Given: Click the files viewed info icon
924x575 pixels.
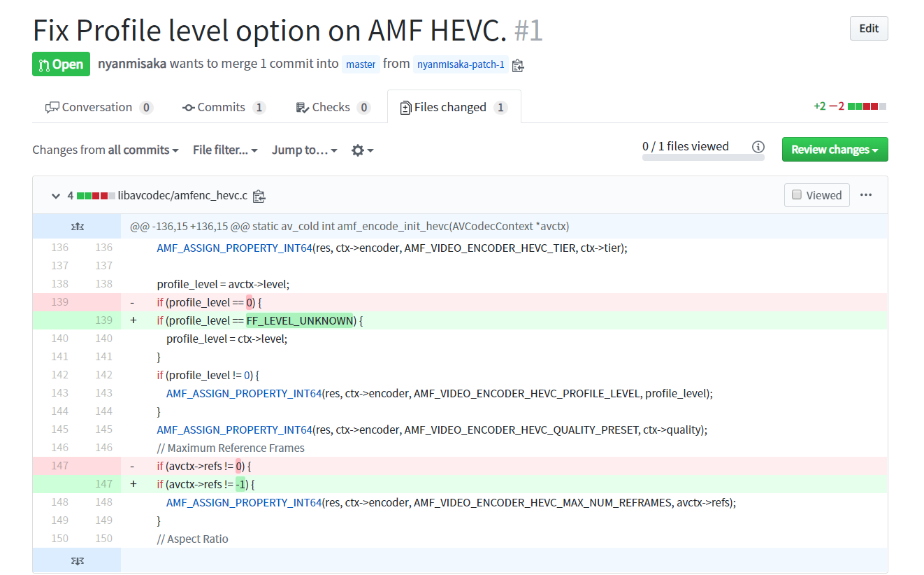Looking at the screenshot, I should [x=758, y=147].
